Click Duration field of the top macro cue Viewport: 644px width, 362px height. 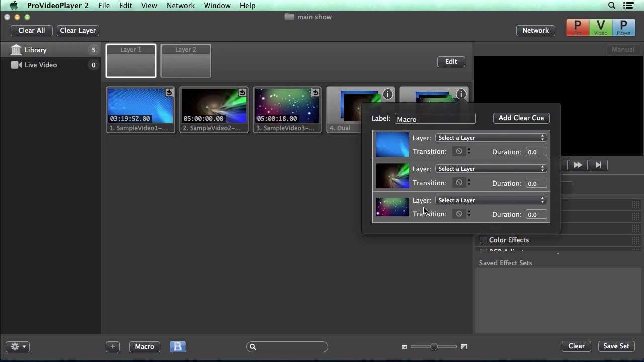point(536,152)
